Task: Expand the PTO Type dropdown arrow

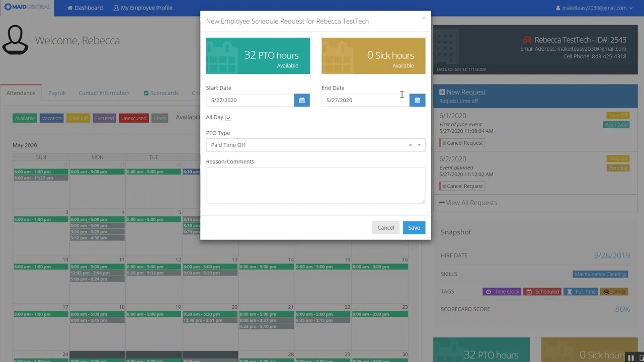Action: pos(419,145)
